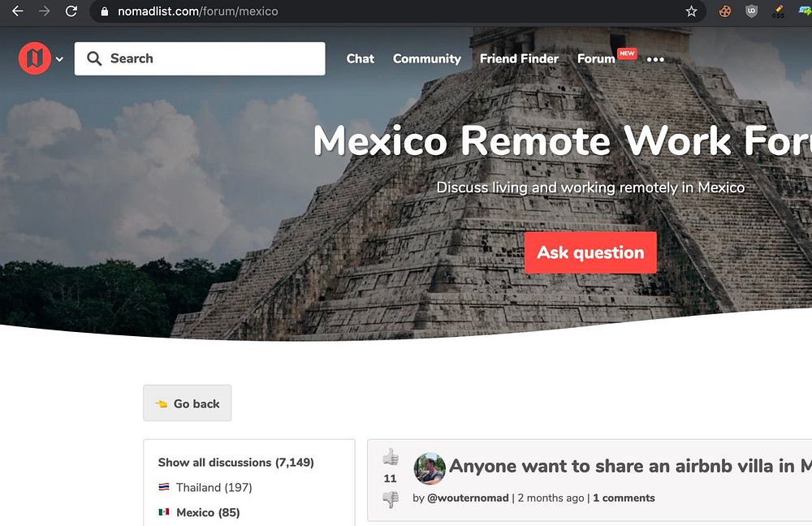Open the cookie extension icon
812x526 pixels.
[725, 11]
